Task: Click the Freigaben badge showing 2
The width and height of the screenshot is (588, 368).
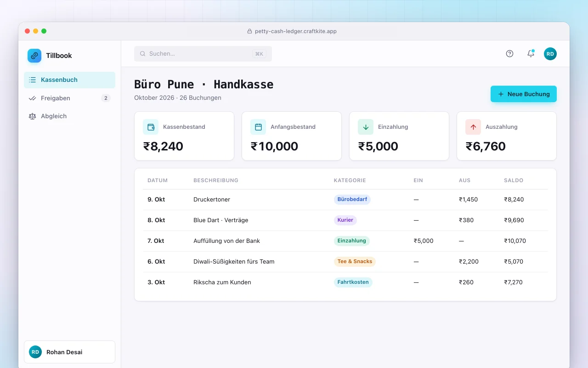Action: [x=106, y=98]
